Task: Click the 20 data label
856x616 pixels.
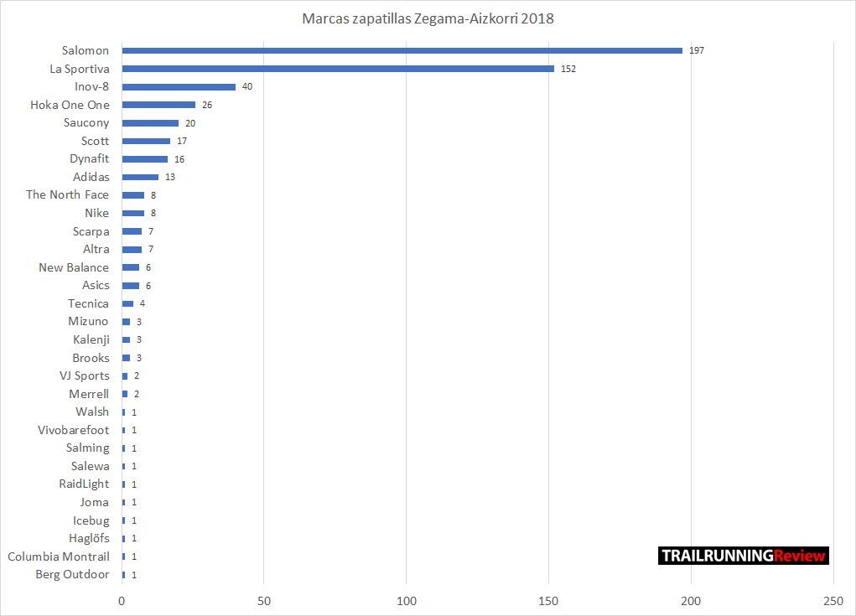Action: pyautogui.click(x=190, y=123)
